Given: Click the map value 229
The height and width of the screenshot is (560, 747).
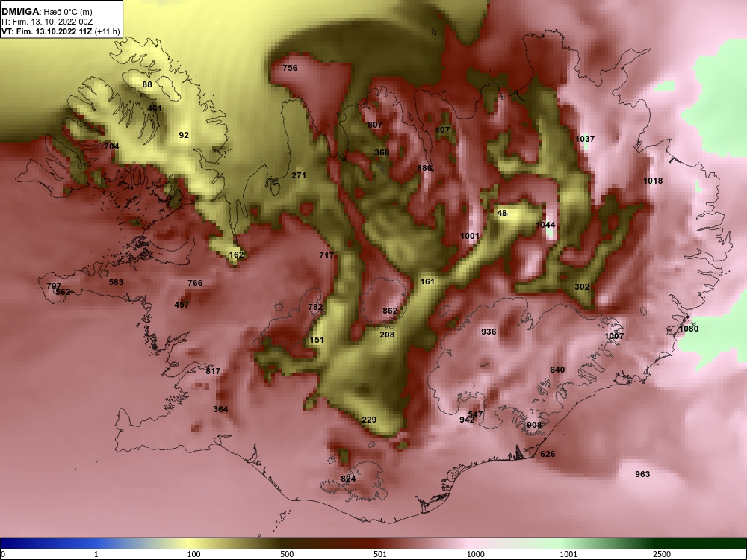Looking at the screenshot, I should 369,420.
